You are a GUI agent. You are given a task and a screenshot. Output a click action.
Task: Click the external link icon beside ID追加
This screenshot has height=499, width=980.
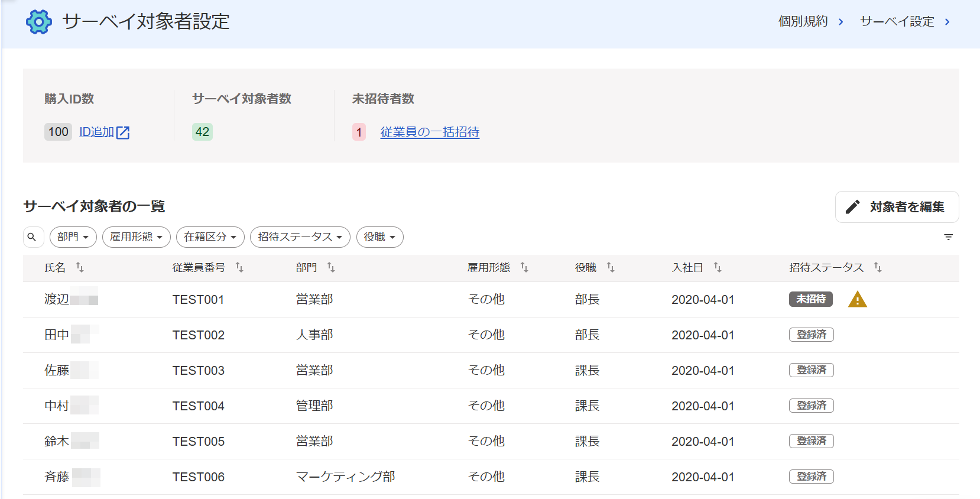tap(123, 132)
